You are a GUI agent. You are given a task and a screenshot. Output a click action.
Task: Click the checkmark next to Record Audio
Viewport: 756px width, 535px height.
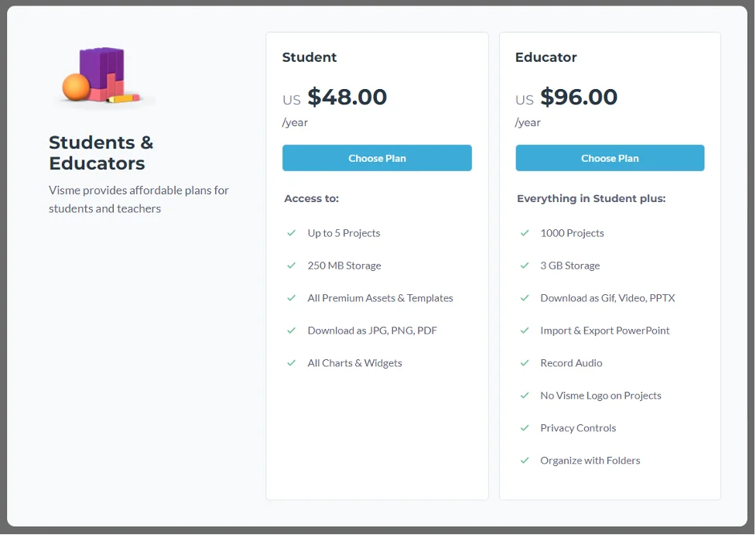525,363
